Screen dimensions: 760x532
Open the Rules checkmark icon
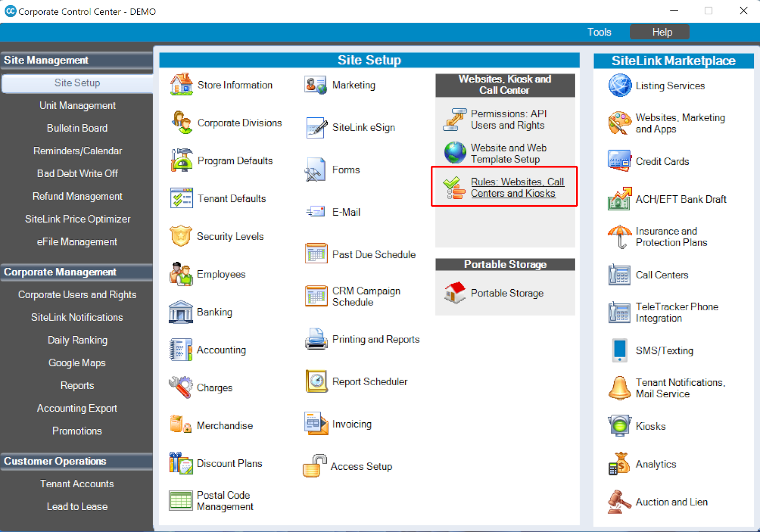[x=454, y=188]
